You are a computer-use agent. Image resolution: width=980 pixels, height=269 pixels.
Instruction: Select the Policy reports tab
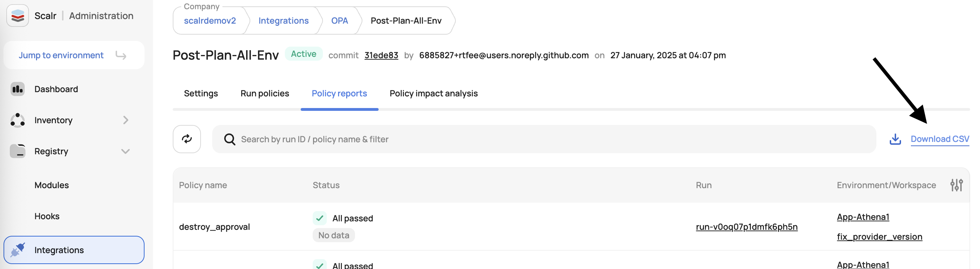(x=339, y=93)
